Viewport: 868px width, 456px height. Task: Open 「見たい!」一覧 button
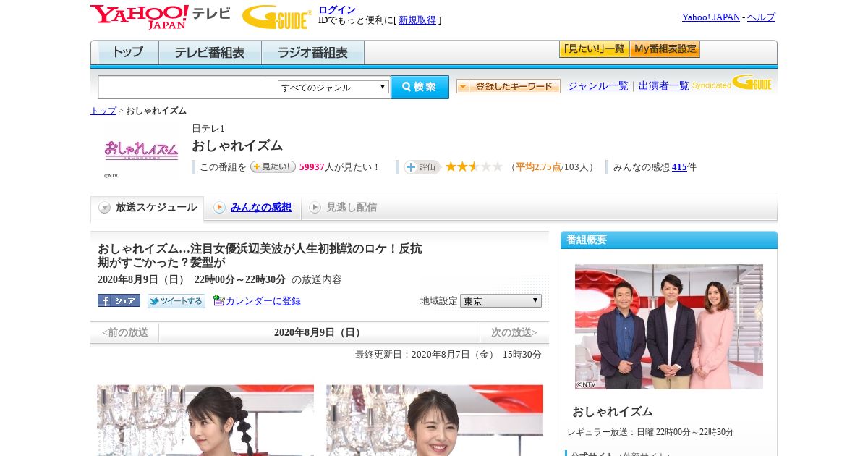594,49
